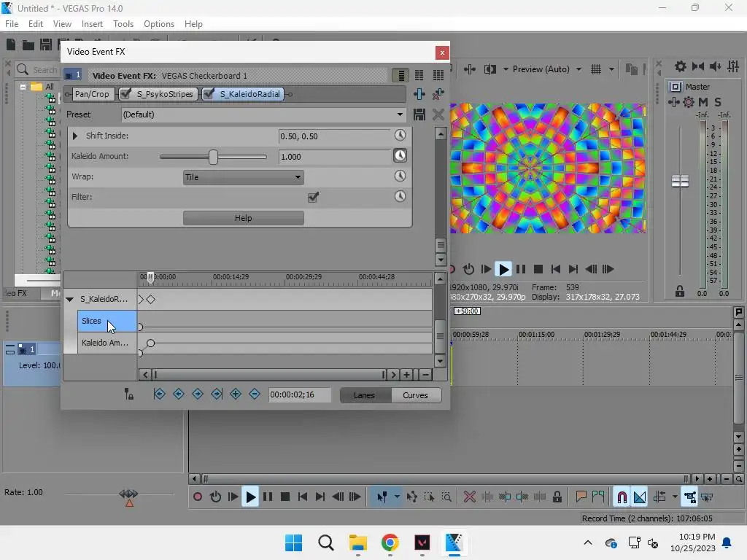The image size is (747, 560).
Task: Disable the S_KaleidoRadial effect checkbox
Action: coord(209,94)
